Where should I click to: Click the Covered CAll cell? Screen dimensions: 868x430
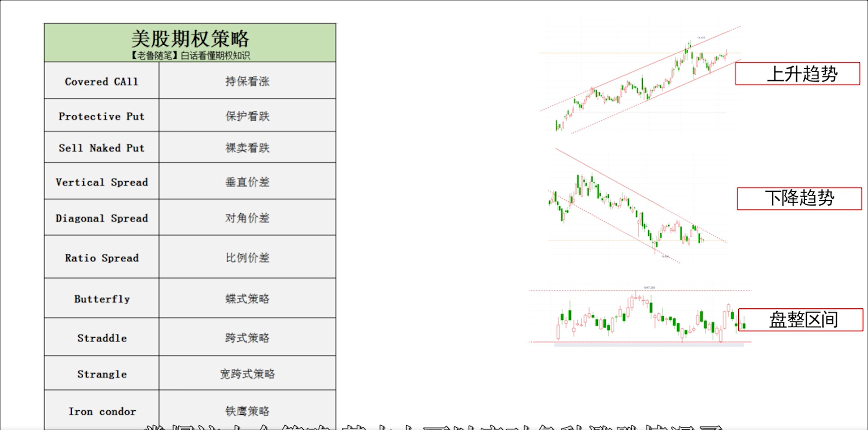pyautogui.click(x=102, y=81)
